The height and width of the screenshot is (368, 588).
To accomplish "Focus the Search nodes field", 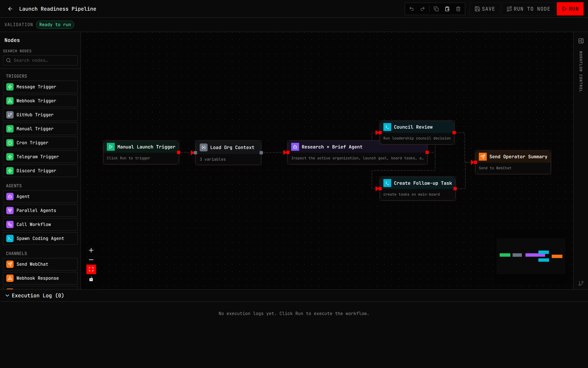I will click(40, 60).
